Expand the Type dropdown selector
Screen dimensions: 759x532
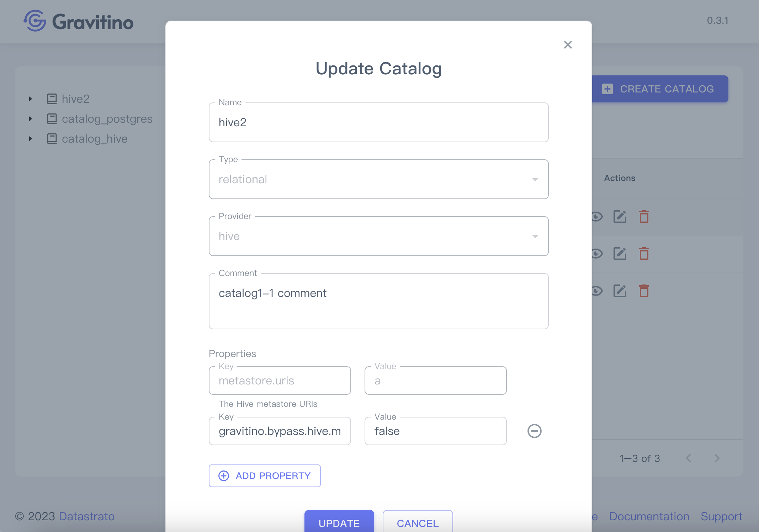coord(535,179)
